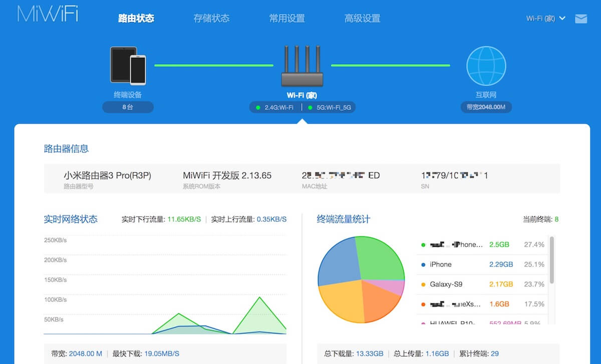Toggle the 路由状态 navigation item

click(x=136, y=18)
